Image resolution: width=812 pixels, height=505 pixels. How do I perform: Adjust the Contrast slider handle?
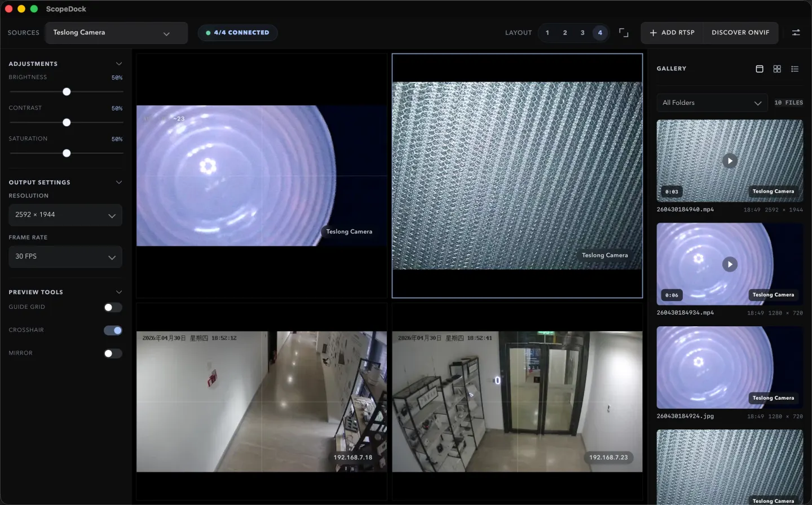(x=67, y=122)
